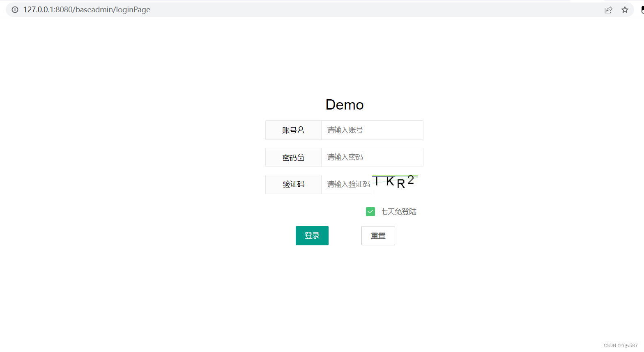644x352 pixels.
Task: Bookmark this page with the star icon
Action: tap(625, 10)
